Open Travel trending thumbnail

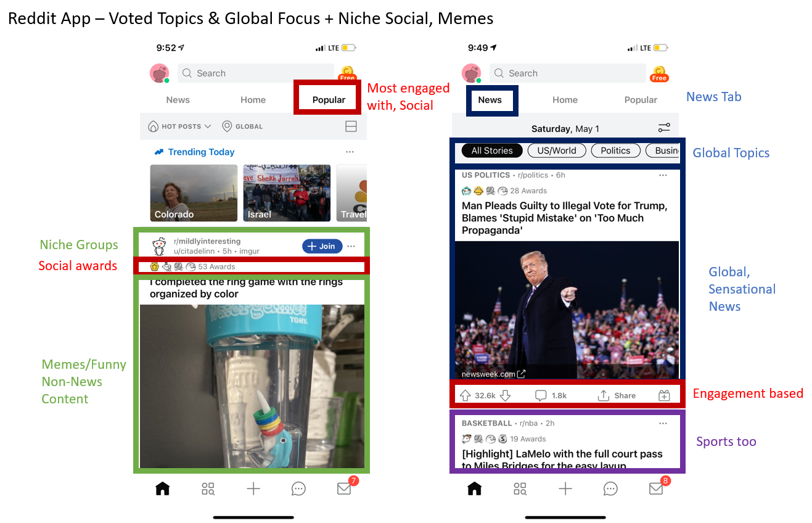click(x=351, y=193)
